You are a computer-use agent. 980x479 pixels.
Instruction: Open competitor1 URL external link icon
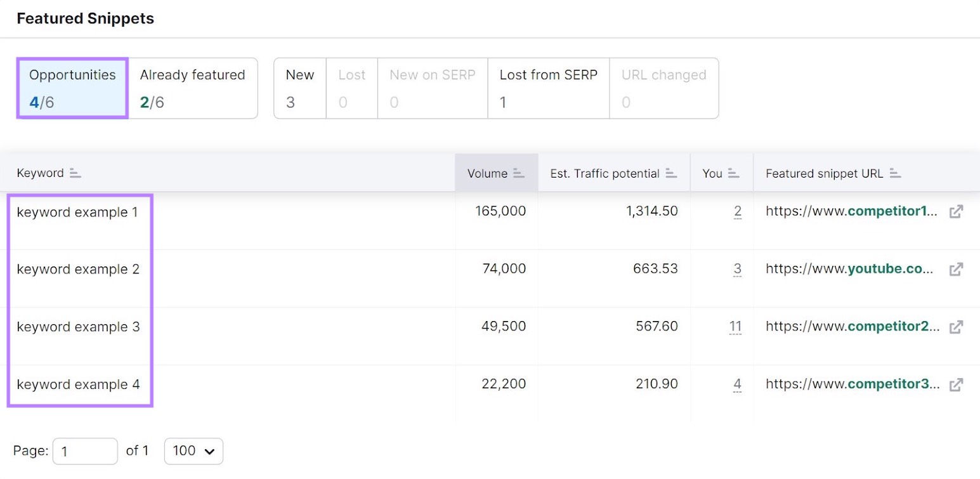pos(956,212)
